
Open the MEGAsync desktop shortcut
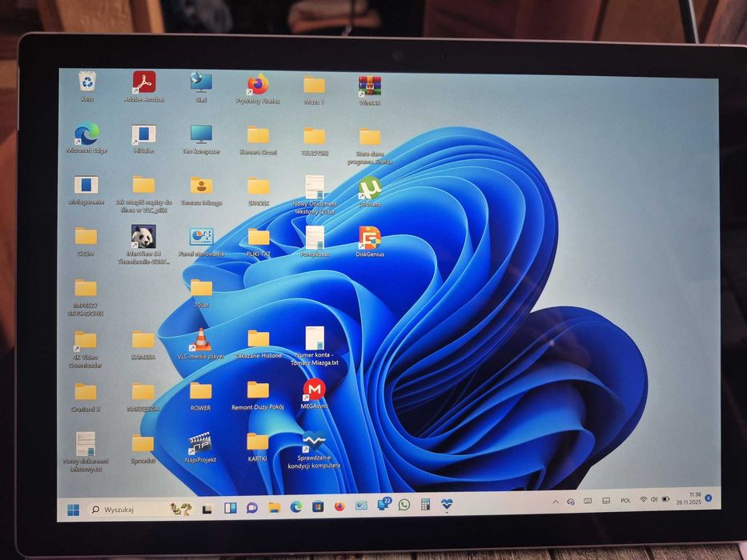click(314, 394)
